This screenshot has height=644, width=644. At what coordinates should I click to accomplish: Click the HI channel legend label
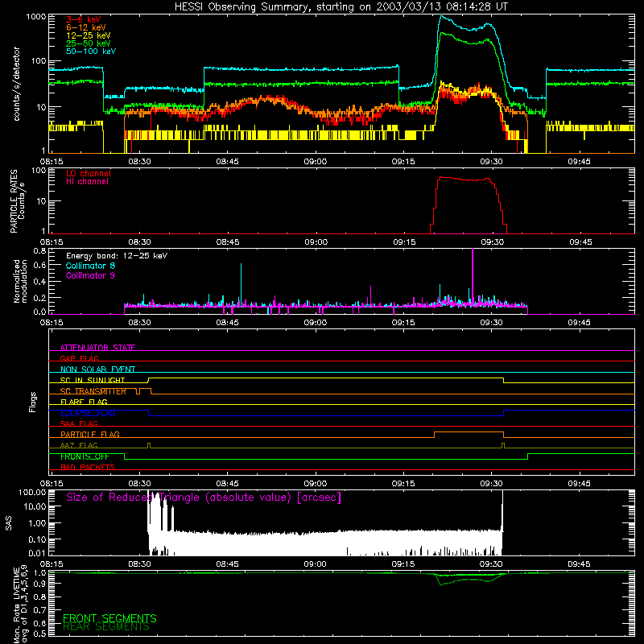tap(87, 182)
